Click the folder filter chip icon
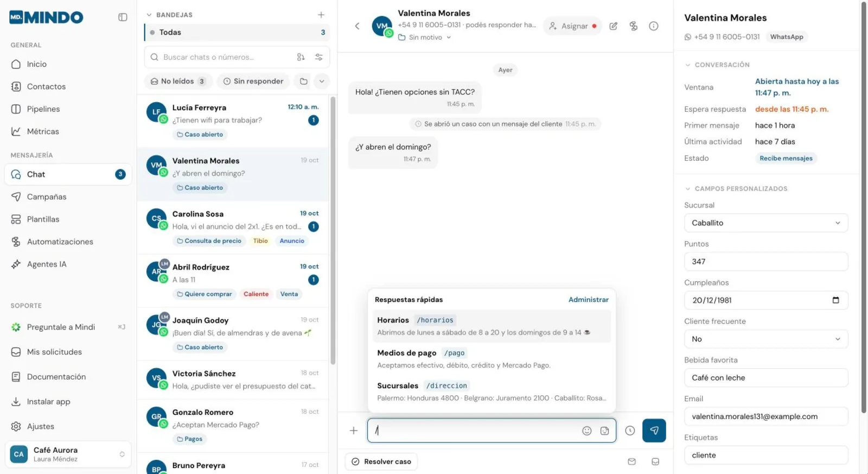 304,81
